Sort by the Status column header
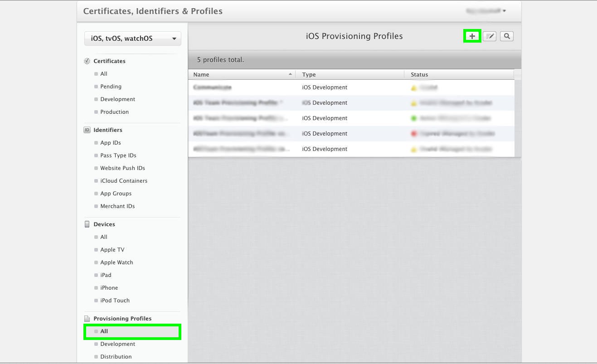 (x=459, y=74)
